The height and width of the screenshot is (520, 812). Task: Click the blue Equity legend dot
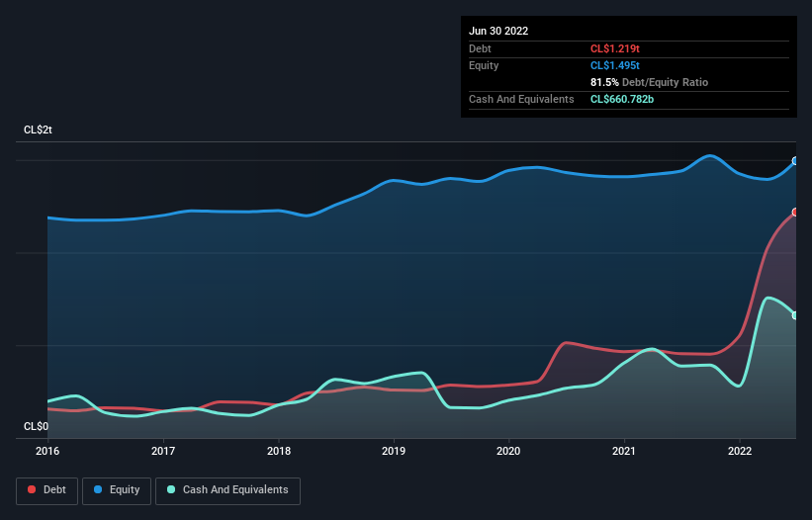(98, 489)
